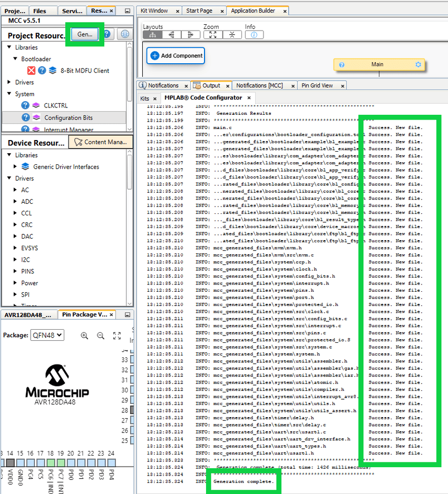
Task: Switch to the Pin Grid View tab
Action: (317, 85)
